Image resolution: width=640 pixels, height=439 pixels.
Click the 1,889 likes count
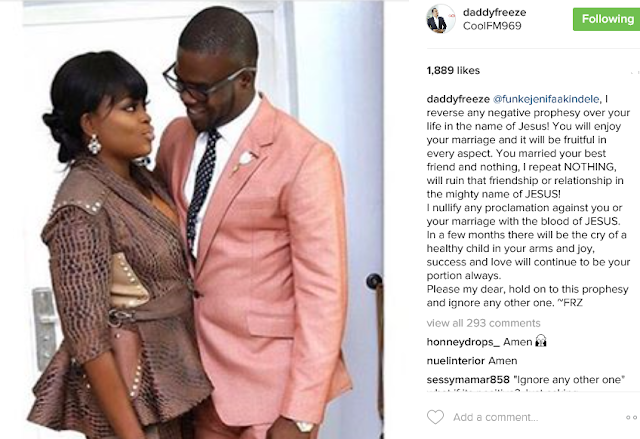coord(453,71)
